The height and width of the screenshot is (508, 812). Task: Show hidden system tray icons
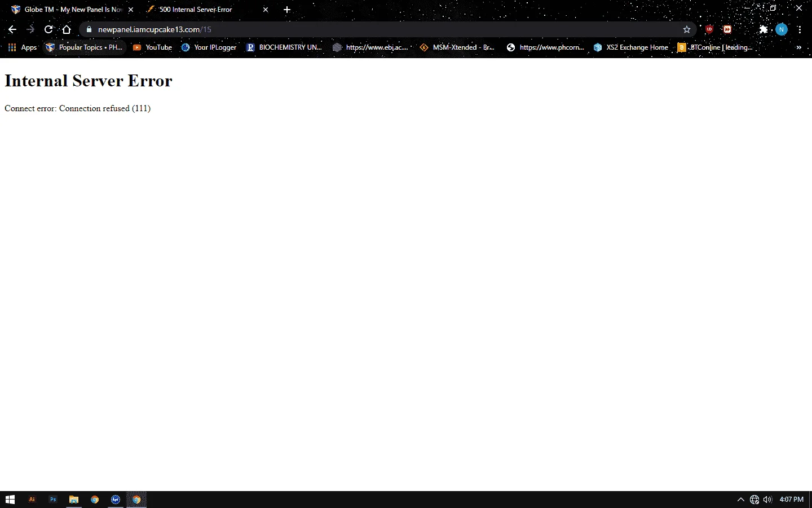pyautogui.click(x=741, y=500)
